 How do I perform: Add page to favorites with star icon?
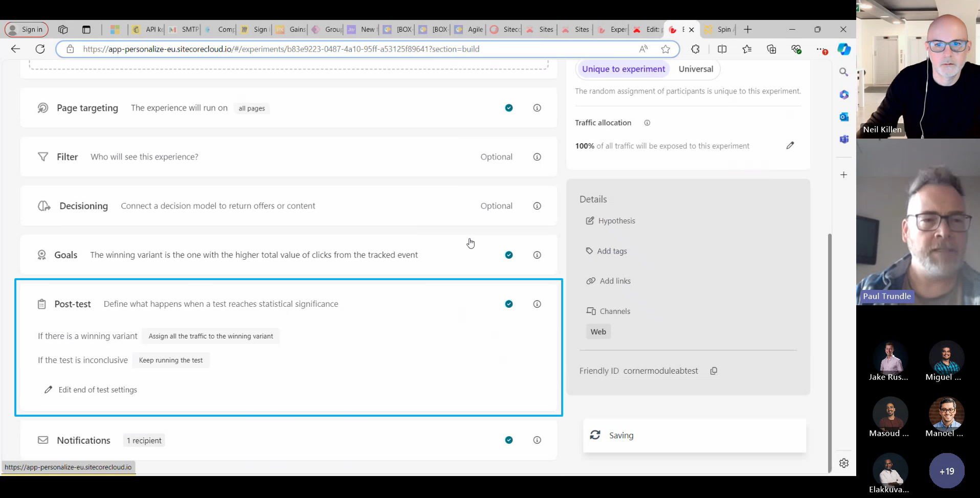665,49
